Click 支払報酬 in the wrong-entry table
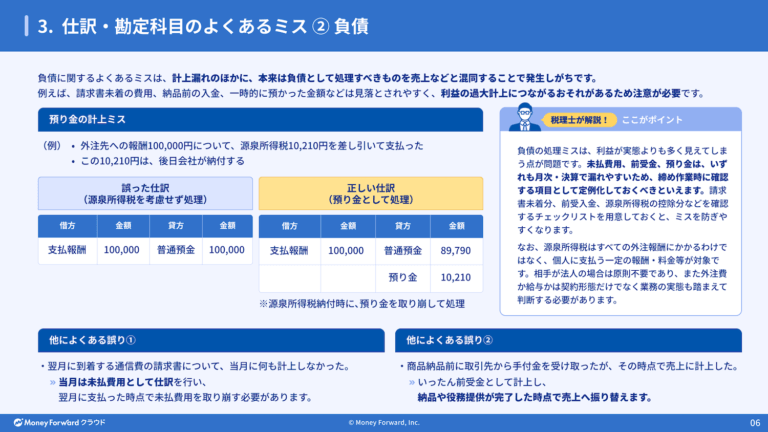Image resolution: width=768 pixels, height=432 pixels. [67, 250]
